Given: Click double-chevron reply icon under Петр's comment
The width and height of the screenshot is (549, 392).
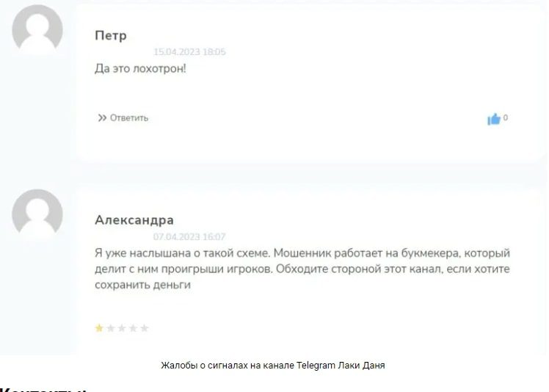Looking at the screenshot, I should (102, 118).
